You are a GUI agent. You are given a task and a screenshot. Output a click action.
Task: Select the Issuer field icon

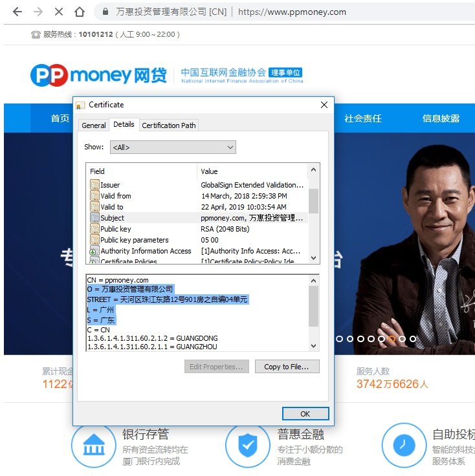point(94,184)
